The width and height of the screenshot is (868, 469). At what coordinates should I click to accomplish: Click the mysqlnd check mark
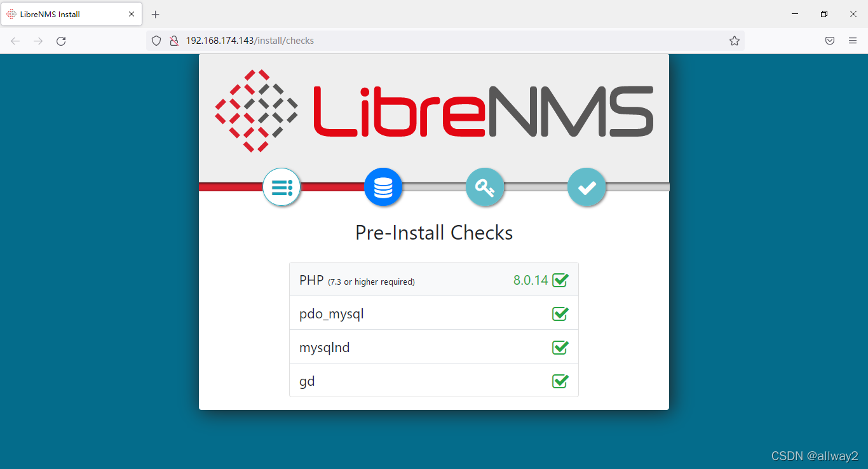click(x=560, y=348)
